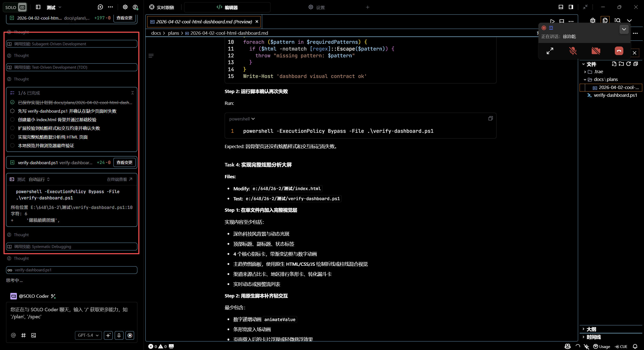Click the new chat icon

(x=100, y=7)
